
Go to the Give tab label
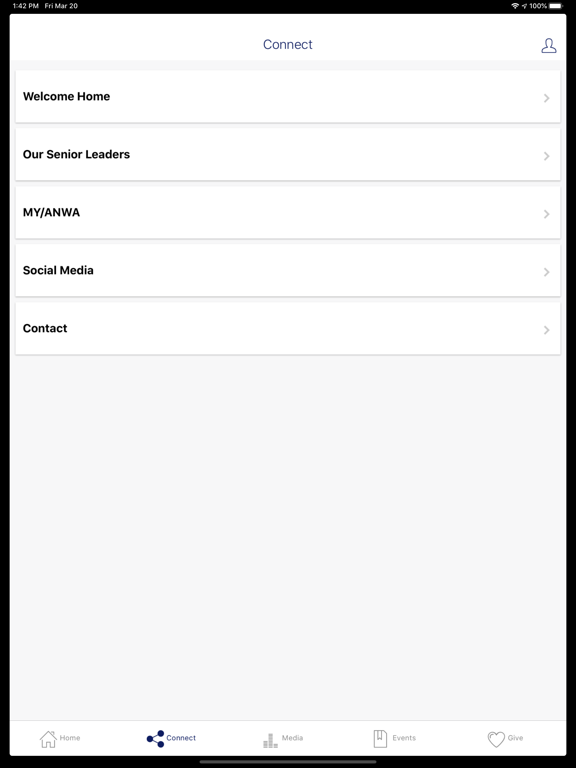pos(515,738)
